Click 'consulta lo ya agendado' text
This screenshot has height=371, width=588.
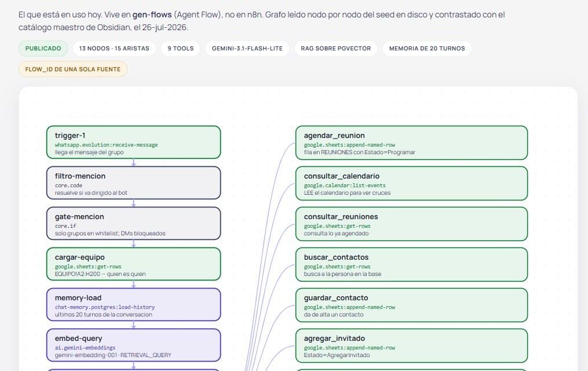tap(336, 234)
